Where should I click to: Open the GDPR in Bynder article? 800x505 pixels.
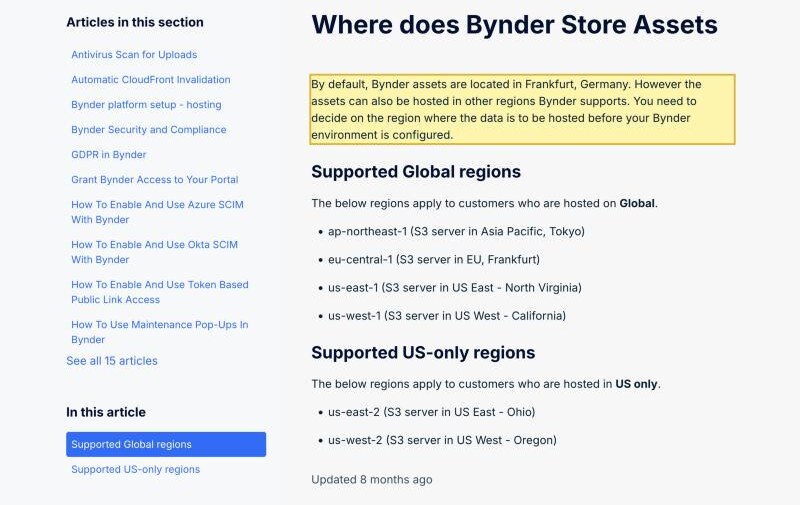click(x=108, y=155)
